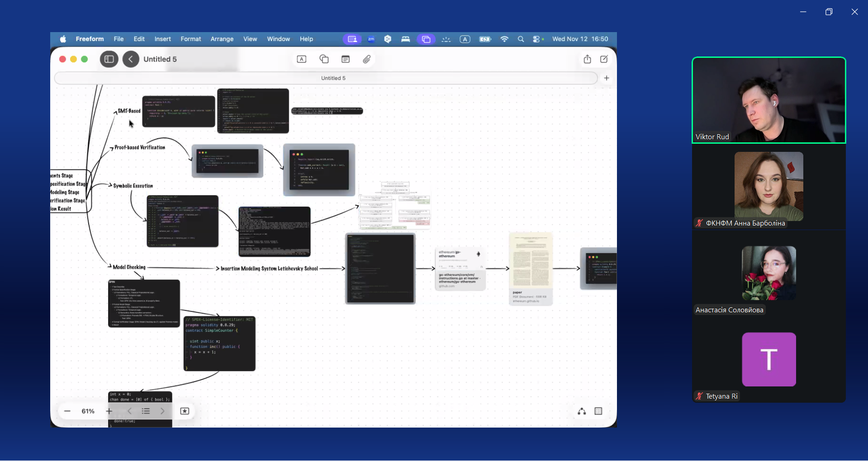Toggle the Freeform sidebar panel
The height and width of the screenshot is (461, 868).
(x=109, y=59)
